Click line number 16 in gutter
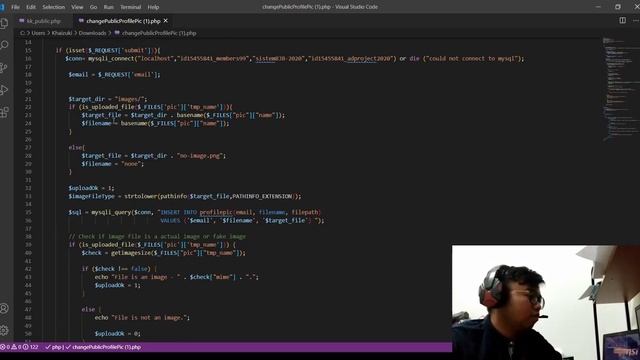 pos(28,59)
